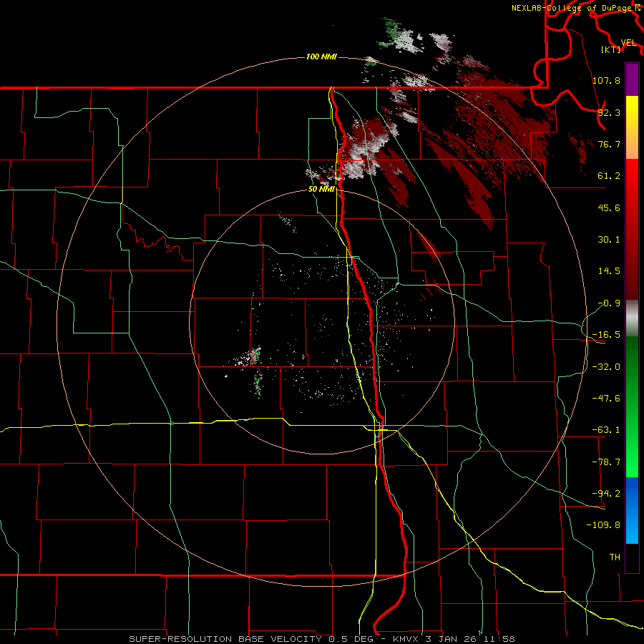Click the 107.8 velocity scale value
The image size is (644, 644).
tap(606, 80)
